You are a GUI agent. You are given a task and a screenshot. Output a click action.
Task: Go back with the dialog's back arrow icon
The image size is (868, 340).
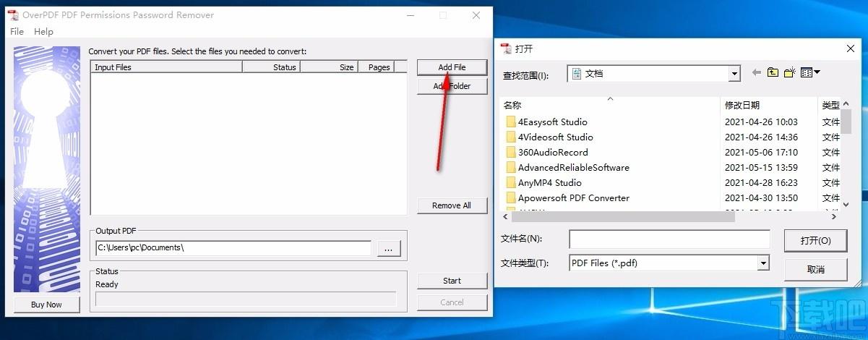point(757,72)
